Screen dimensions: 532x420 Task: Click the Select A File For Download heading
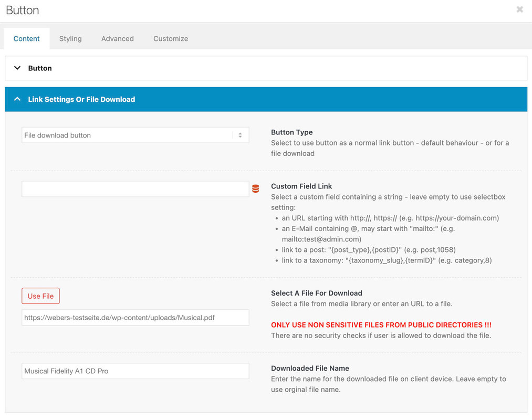coord(317,293)
